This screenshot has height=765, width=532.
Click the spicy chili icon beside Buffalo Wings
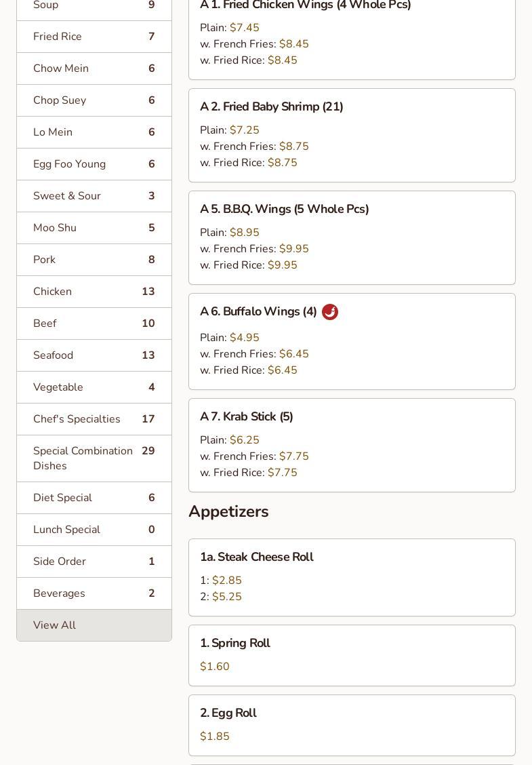pyautogui.click(x=330, y=312)
